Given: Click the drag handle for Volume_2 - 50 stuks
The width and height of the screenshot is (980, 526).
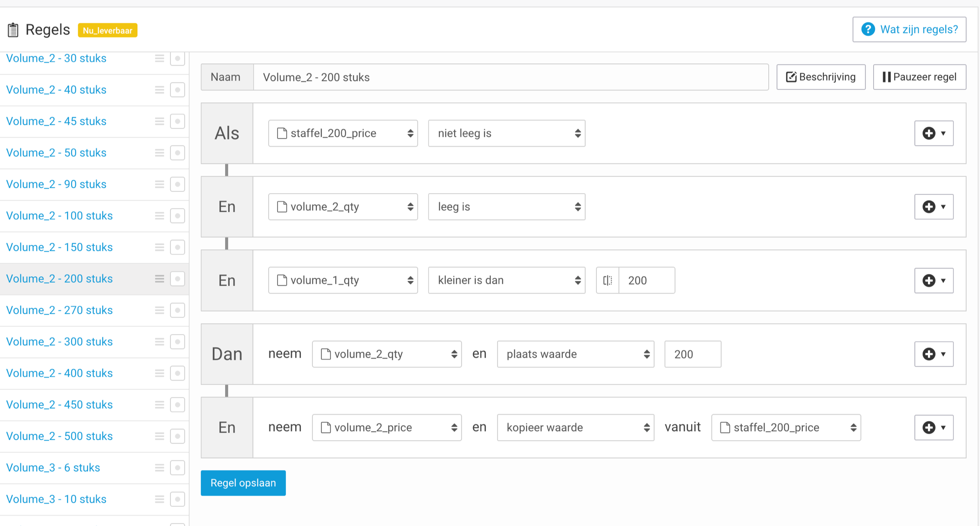Looking at the screenshot, I should pyautogui.click(x=160, y=153).
